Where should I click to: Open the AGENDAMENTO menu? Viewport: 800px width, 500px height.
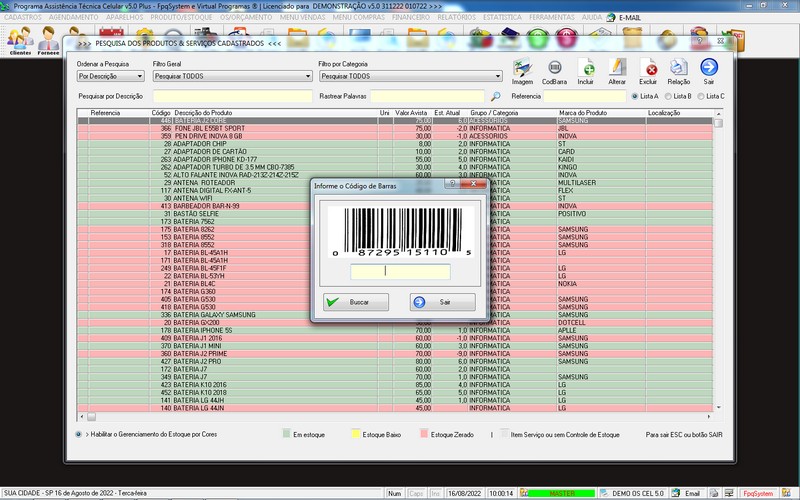coord(73,17)
